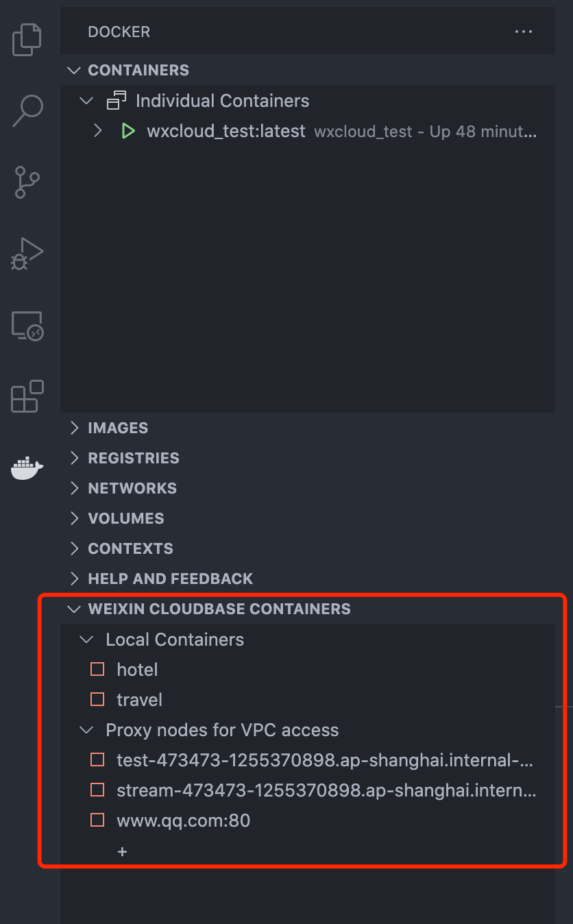Click the Docker whale icon
This screenshot has width=573, height=924.
coord(27,468)
